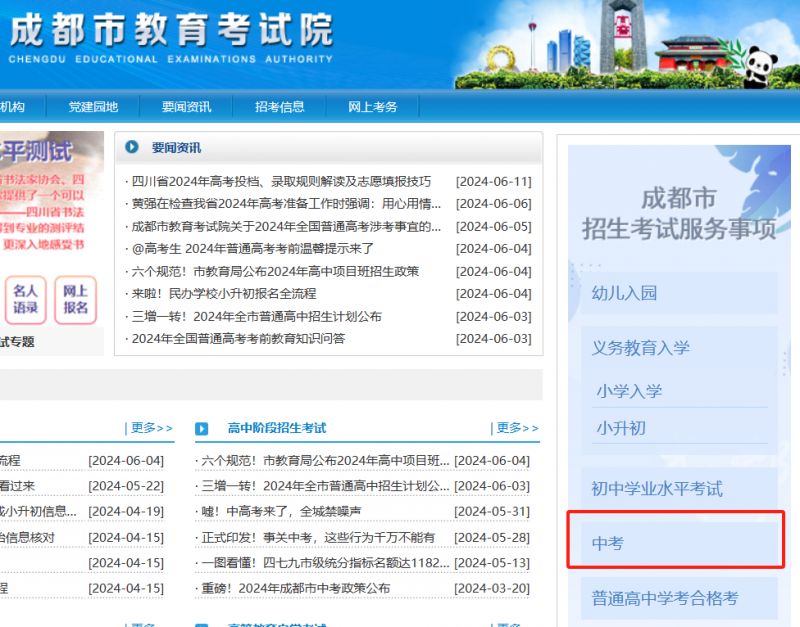The height and width of the screenshot is (627, 800).
Task: Open news on 四川省2024年高考投档、录取规则解读
Action: [281, 182]
